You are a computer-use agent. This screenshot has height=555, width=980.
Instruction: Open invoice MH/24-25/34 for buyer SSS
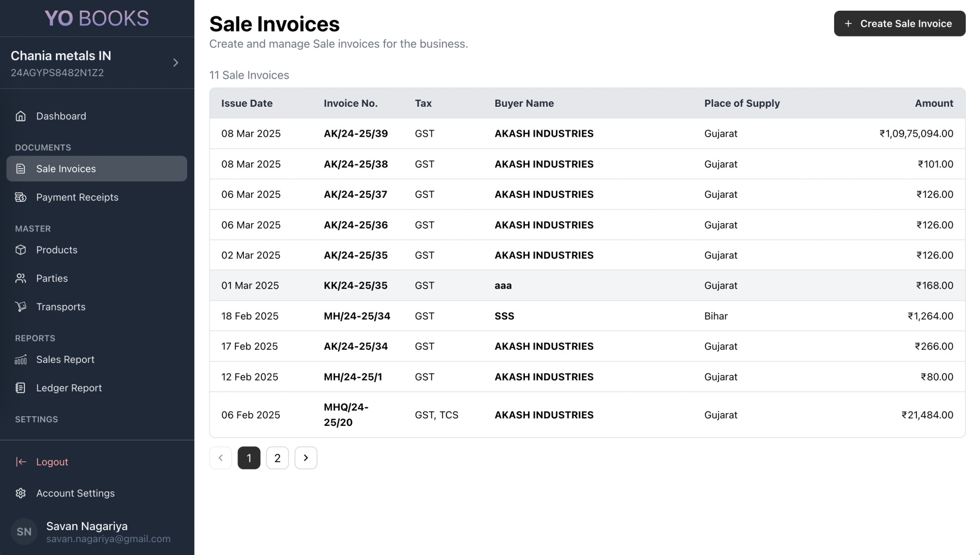[x=357, y=316]
